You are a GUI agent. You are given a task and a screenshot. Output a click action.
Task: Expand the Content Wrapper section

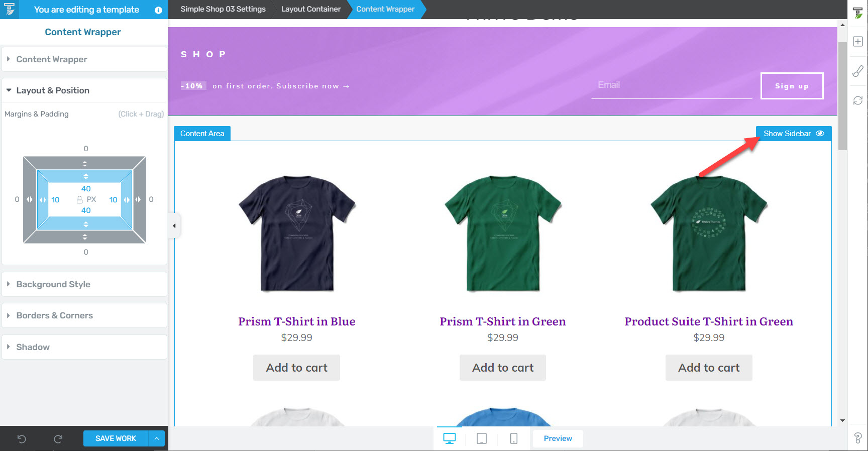tap(84, 59)
